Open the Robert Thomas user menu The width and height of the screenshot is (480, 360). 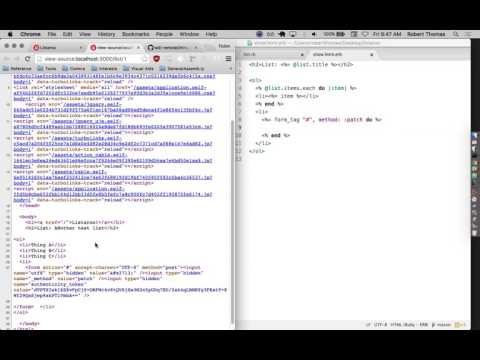[x=426, y=34]
